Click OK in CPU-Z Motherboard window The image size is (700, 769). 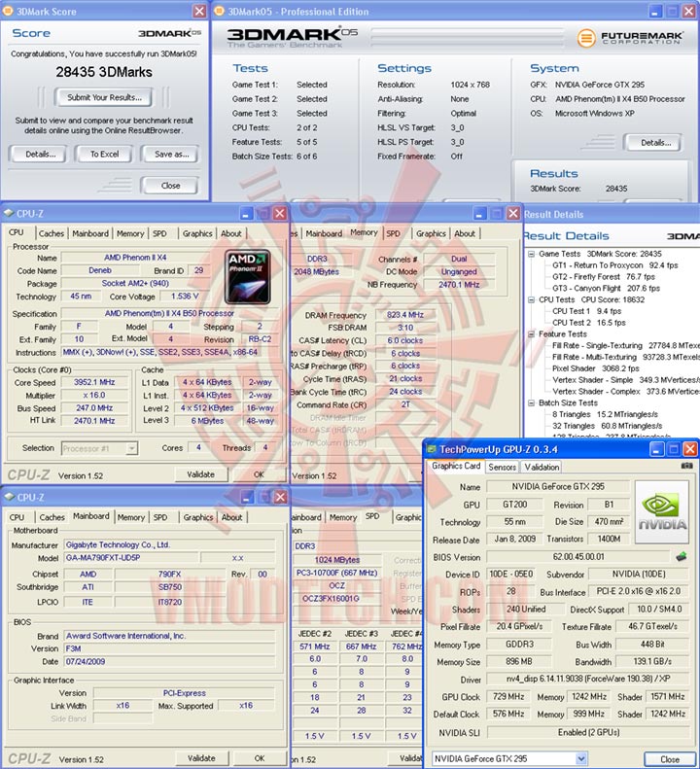pos(259,758)
